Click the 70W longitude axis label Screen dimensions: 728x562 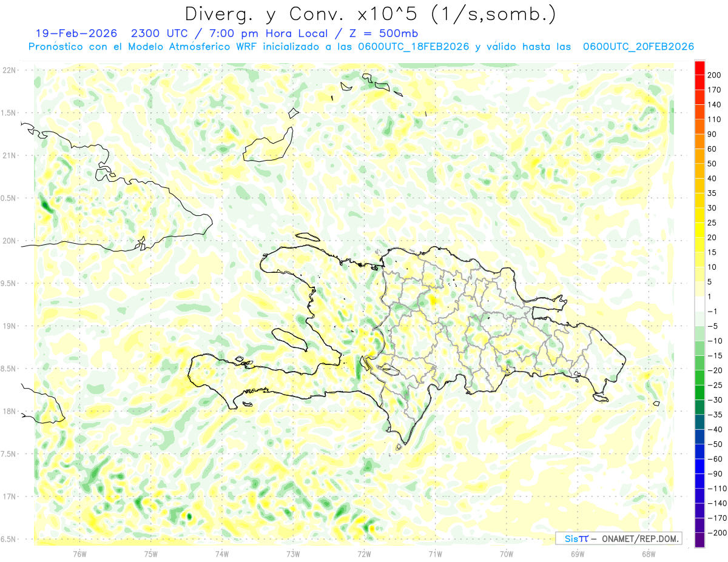tap(506, 554)
